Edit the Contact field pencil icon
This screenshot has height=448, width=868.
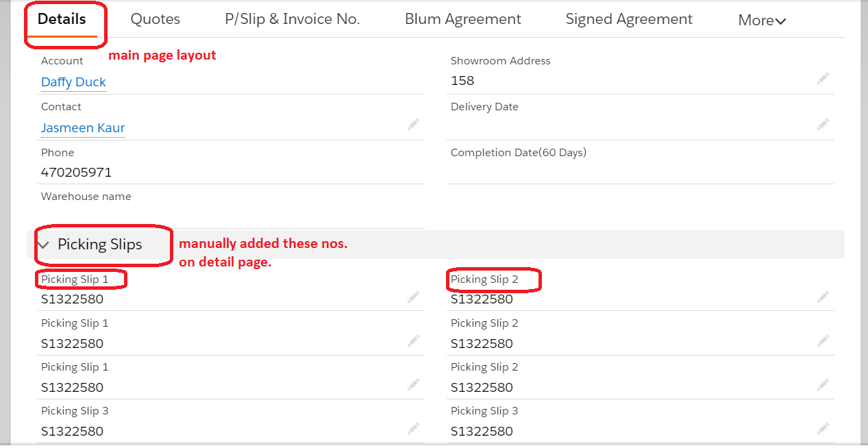[413, 125]
